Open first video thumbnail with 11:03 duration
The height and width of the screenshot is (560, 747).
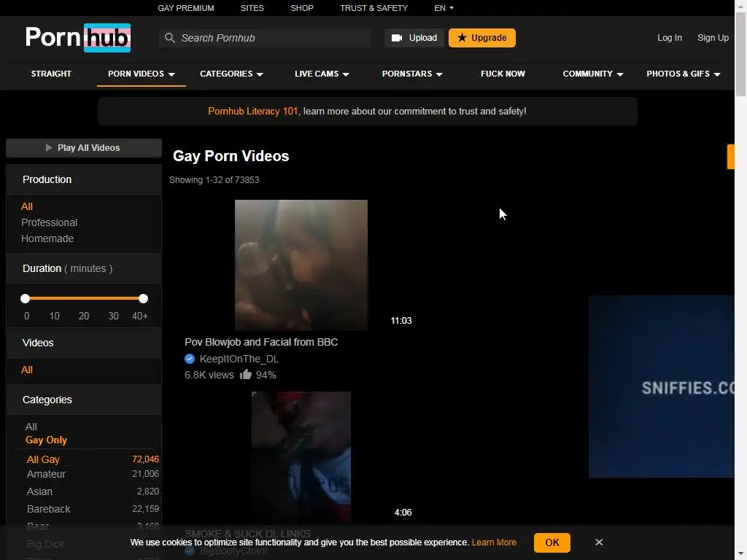(301, 265)
